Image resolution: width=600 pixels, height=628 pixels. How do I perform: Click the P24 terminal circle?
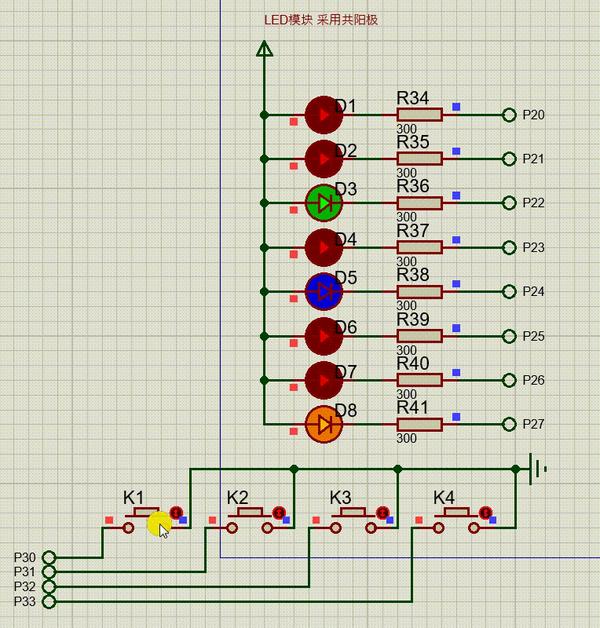(x=509, y=292)
